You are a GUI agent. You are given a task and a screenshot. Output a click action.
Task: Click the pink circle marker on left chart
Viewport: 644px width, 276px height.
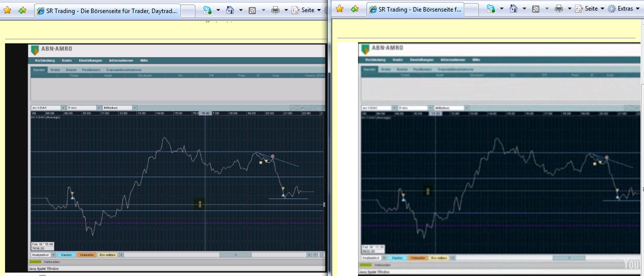(x=272, y=157)
